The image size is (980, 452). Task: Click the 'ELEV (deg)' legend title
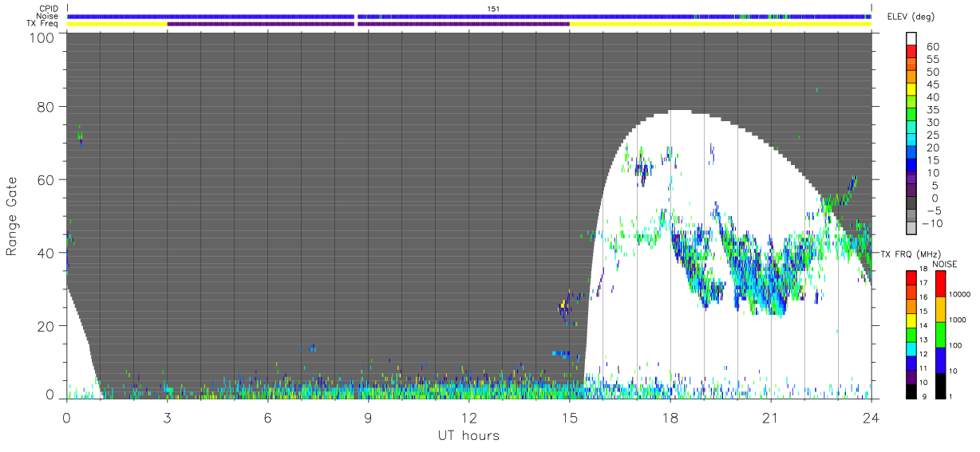(x=911, y=17)
